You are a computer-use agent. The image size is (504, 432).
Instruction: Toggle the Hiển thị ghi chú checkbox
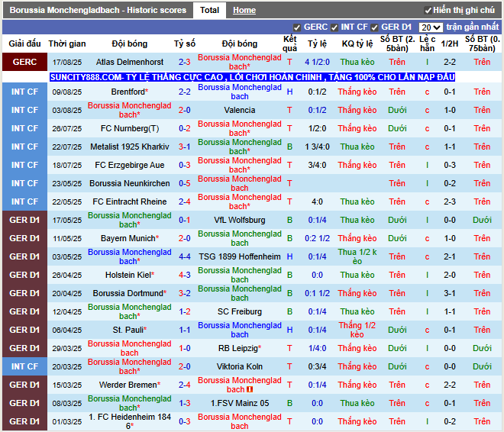click(x=428, y=11)
